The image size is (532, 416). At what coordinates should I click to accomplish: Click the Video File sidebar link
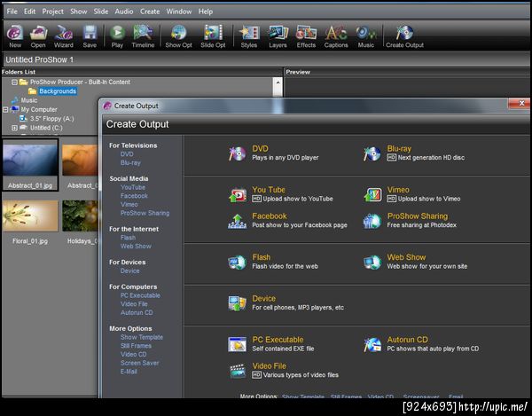pos(134,304)
